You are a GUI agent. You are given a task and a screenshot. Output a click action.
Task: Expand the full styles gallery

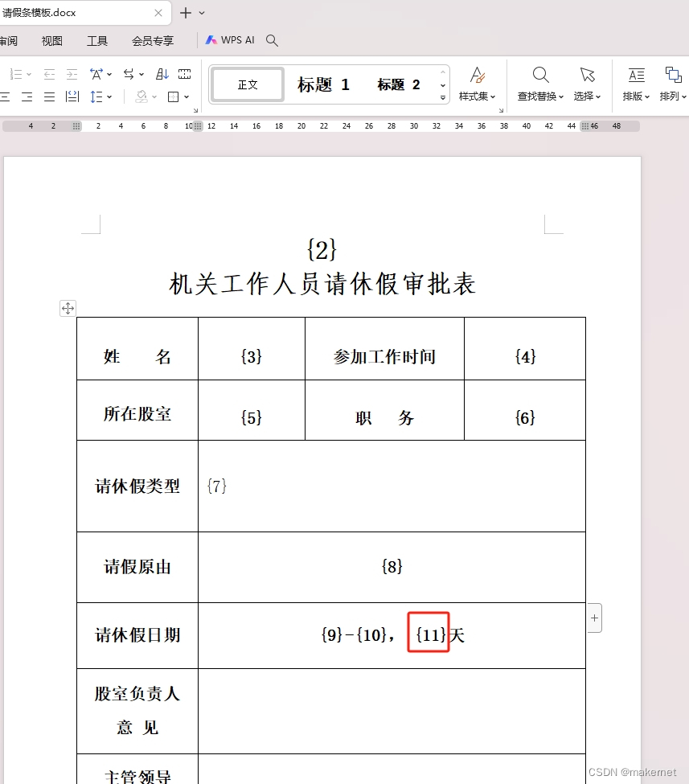(443, 98)
